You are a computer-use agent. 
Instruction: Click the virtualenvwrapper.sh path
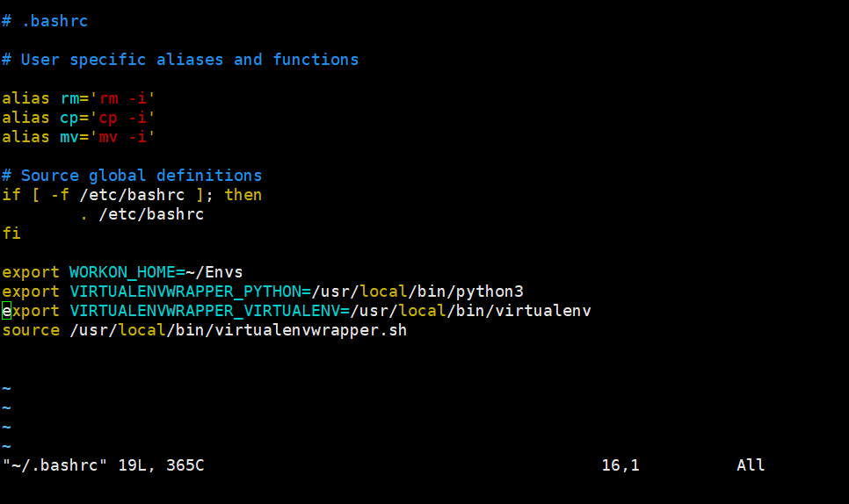click(238, 330)
